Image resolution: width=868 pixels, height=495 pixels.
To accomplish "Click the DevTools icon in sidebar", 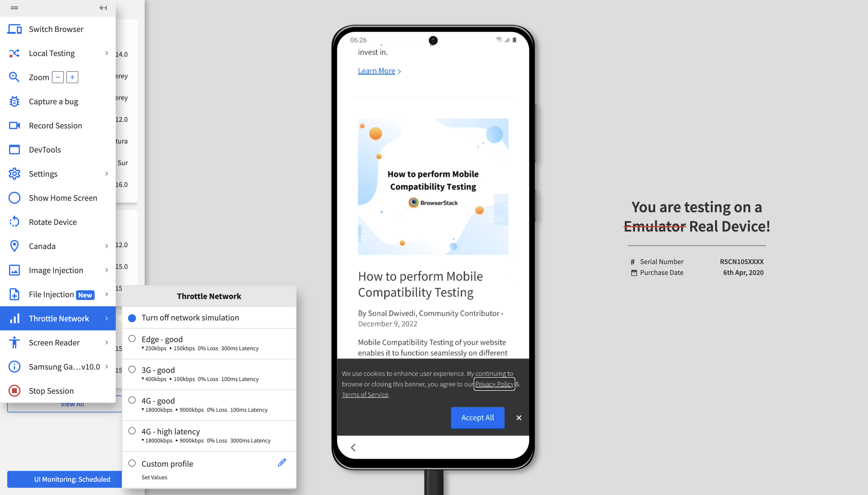I will click(x=14, y=149).
